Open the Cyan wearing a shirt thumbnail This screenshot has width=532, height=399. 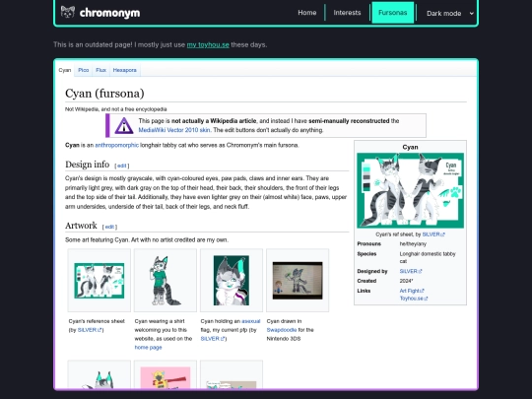[166, 281]
